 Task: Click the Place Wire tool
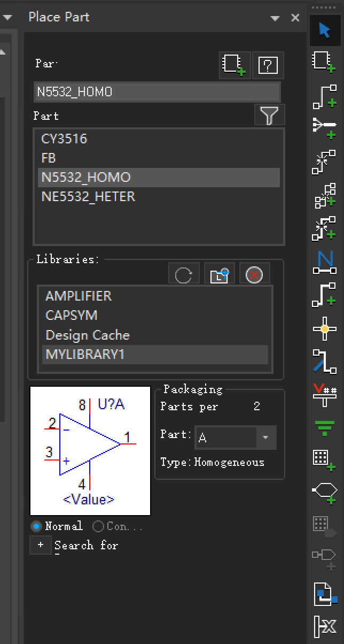tap(324, 95)
